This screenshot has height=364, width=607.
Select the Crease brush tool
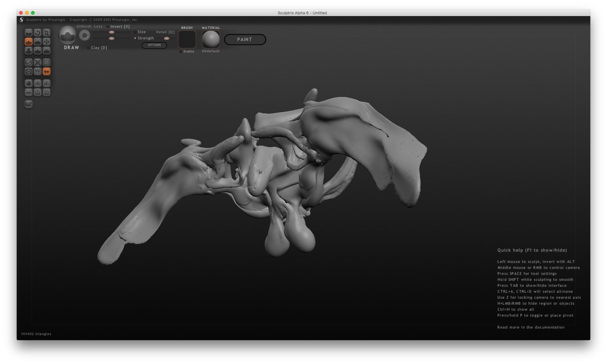tap(28, 33)
